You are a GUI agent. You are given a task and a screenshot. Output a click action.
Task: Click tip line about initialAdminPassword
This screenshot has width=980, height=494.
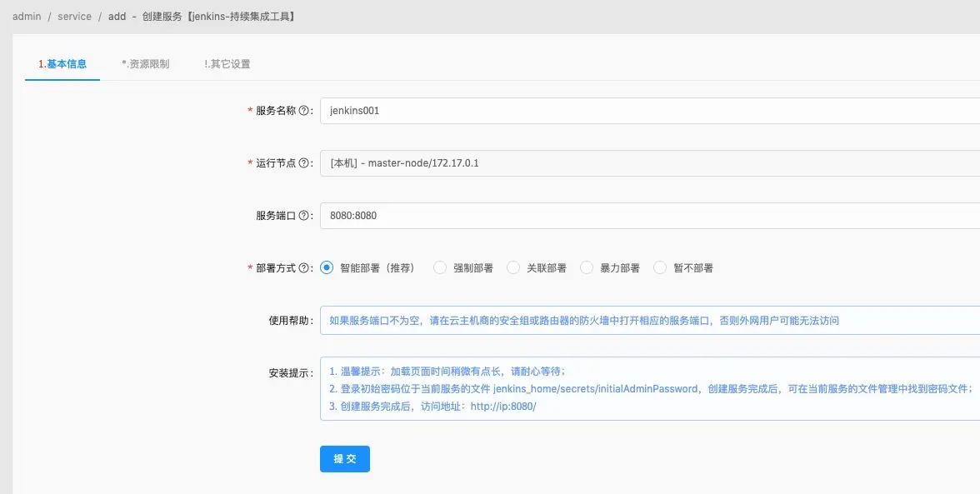[652, 388]
